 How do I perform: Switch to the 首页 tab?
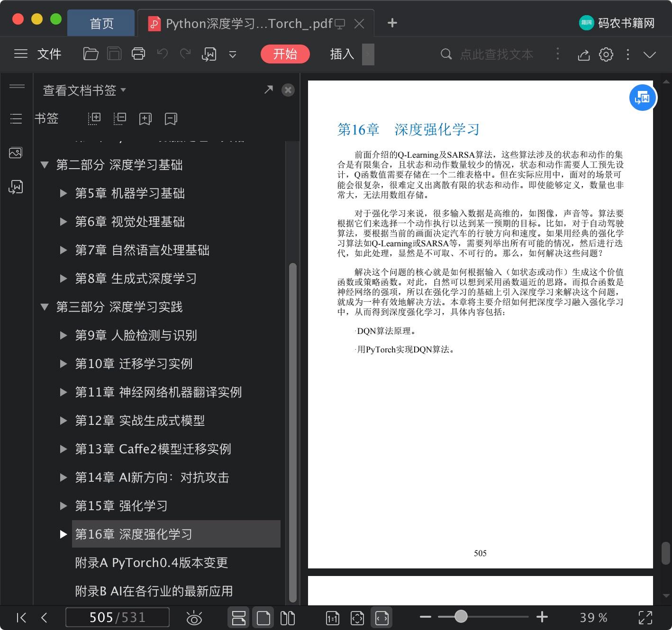(101, 23)
